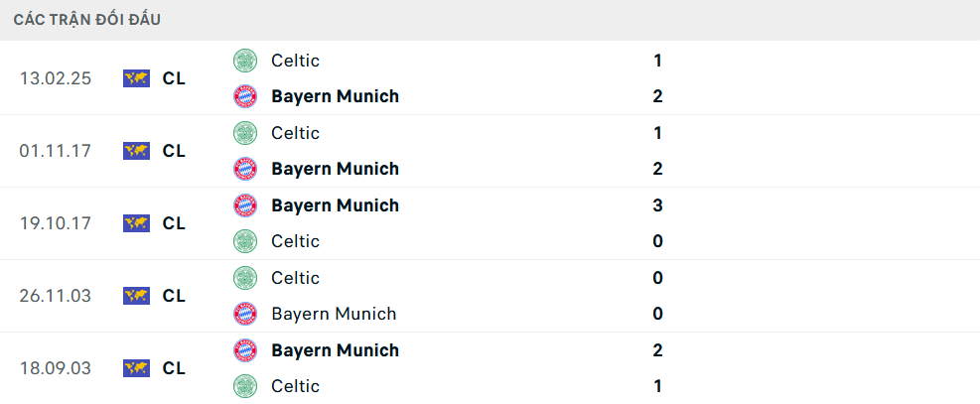Click the Celtic crest in 19.10.17 match
The width and height of the screenshot is (980, 404).
pyautogui.click(x=244, y=241)
